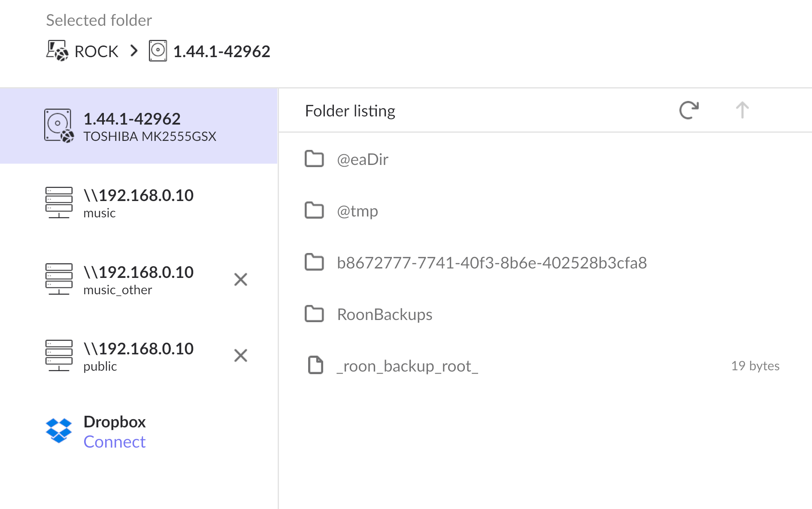This screenshot has width=812, height=509.
Task: Go up one folder level arrow
Action: coord(742,110)
